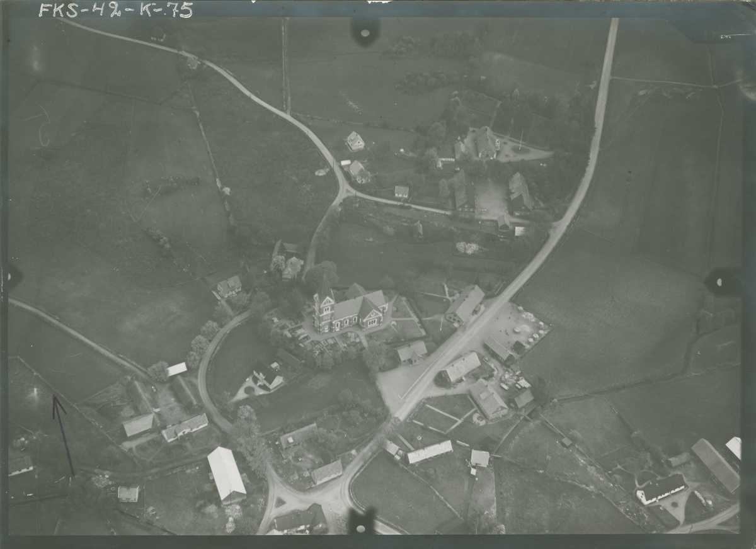Click the small bright shed left of the curved road
Screen dimensions: 756x549
177,369
